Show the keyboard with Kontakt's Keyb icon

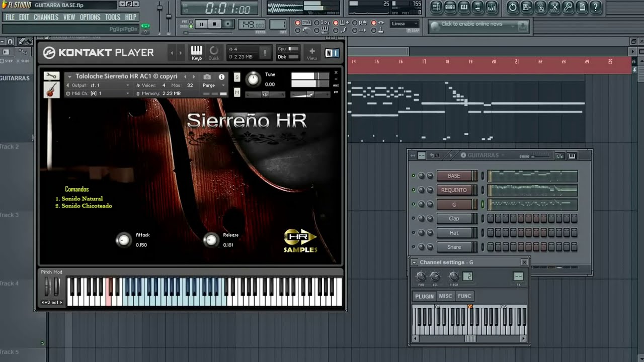(196, 52)
